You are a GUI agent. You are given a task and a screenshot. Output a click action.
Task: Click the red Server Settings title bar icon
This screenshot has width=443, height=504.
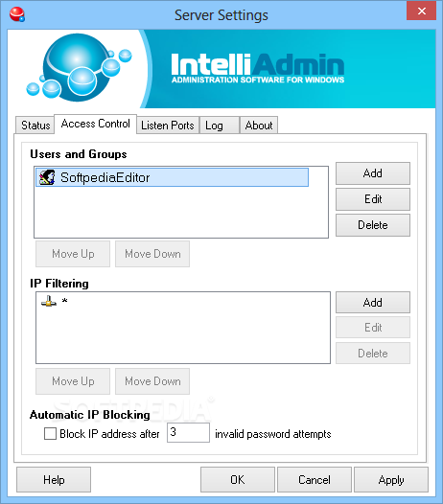(x=16, y=14)
